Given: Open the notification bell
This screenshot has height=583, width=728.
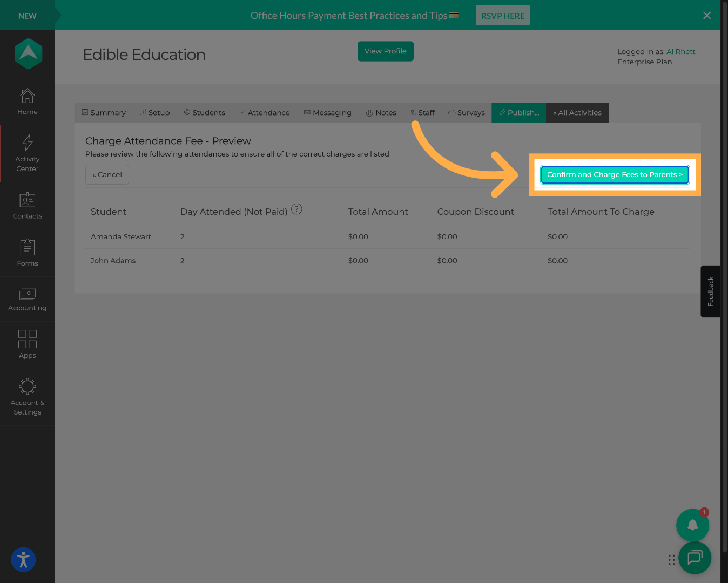Looking at the screenshot, I should tap(692, 524).
